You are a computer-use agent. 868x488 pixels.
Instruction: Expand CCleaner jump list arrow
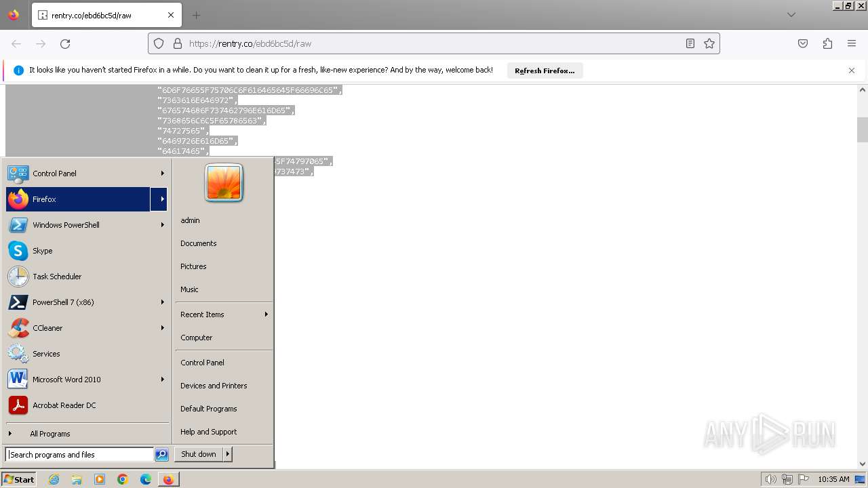tap(162, 328)
